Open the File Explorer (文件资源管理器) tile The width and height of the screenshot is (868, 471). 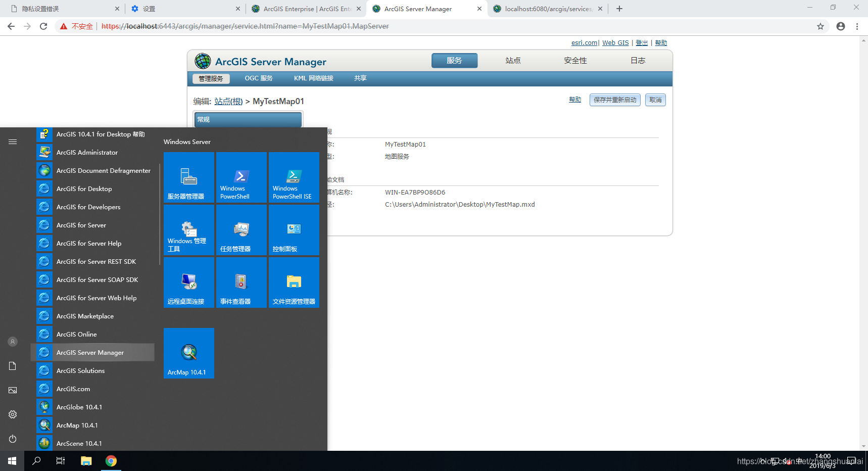pyautogui.click(x=294, y=282)
